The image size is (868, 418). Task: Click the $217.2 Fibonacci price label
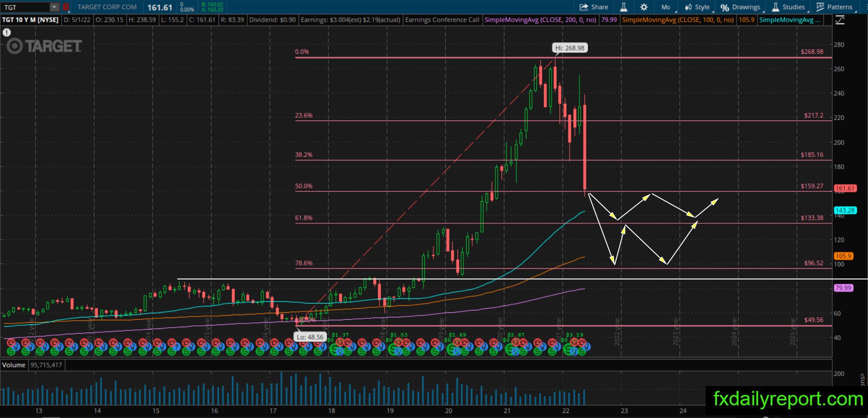814,115
